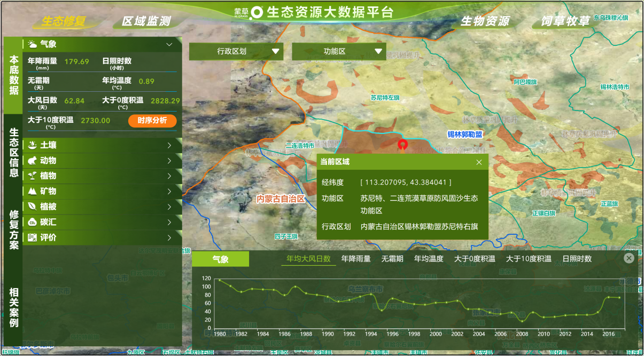
Task: Click the evaluation icon next to 评价
Action: point(32,238)
